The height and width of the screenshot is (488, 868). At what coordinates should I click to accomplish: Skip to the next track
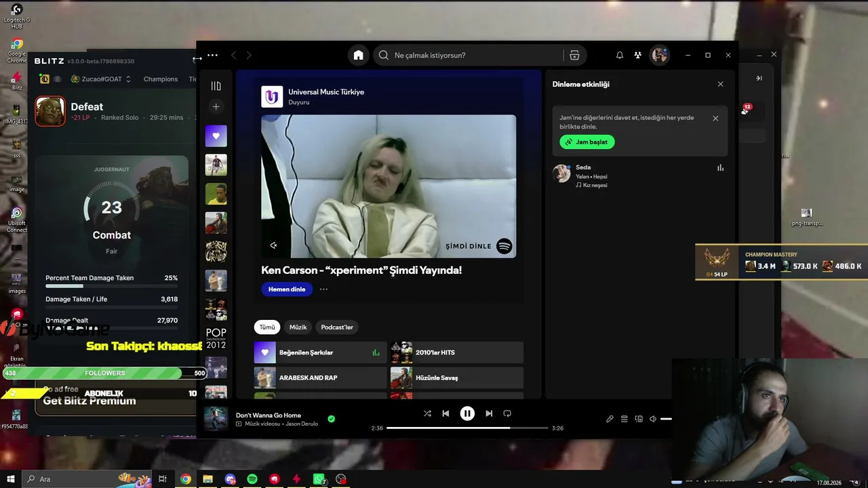click(x=489, y=413)
